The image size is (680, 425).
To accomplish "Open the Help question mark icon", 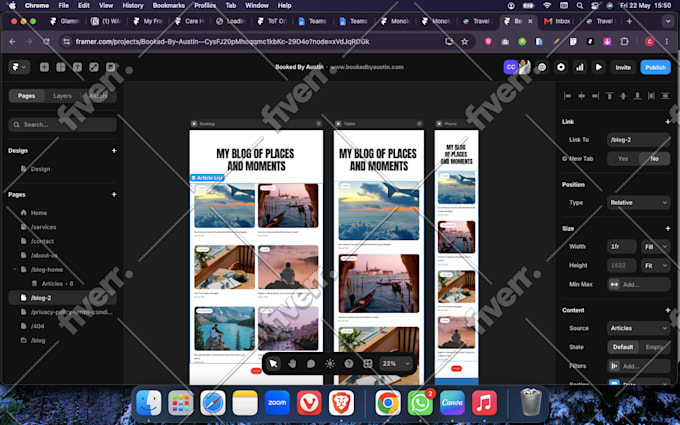I will pos(349,363).
